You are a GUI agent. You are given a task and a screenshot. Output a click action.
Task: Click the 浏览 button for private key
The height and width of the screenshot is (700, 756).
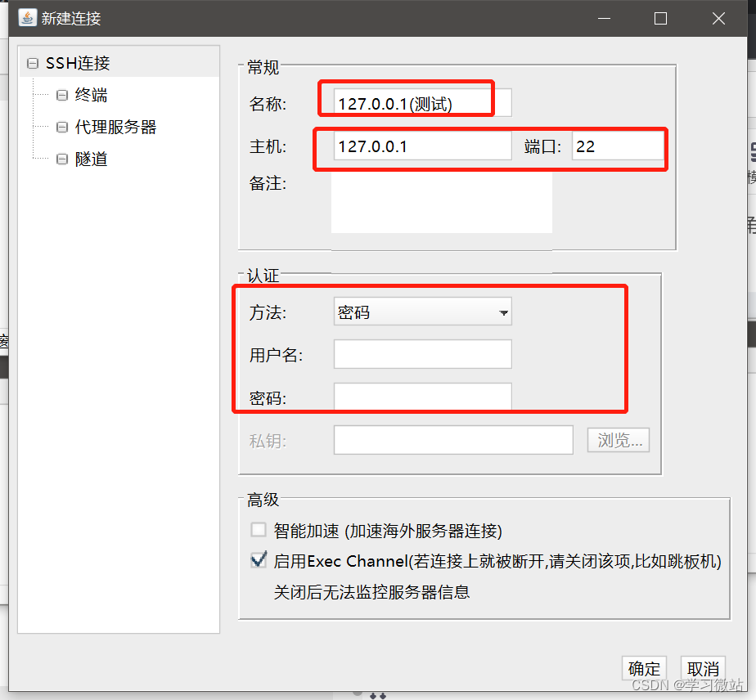[618, 439]
